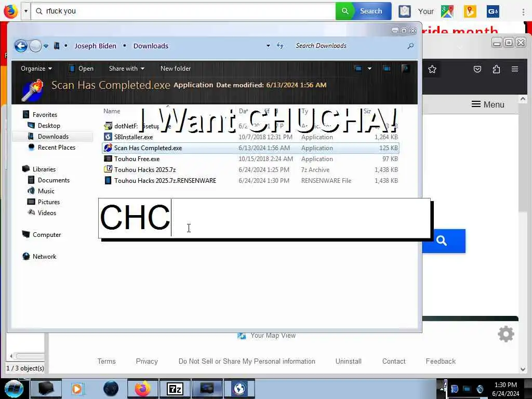Go back using the Explorer back arrow
This screenshot has width=532, height=399.
point(21,46)
